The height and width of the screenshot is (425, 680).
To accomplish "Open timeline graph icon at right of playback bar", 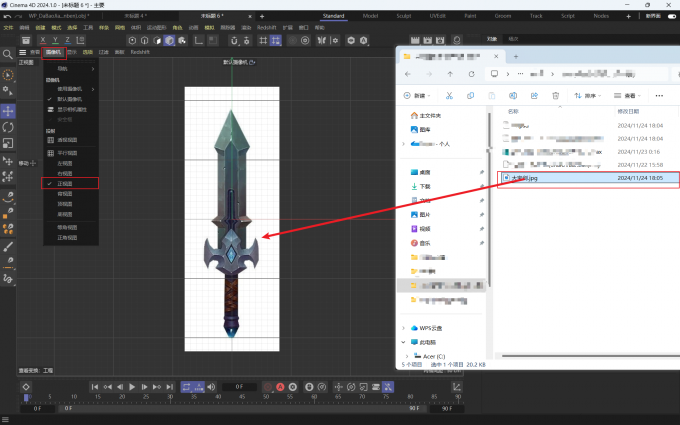I will click(x=456, y=387).
